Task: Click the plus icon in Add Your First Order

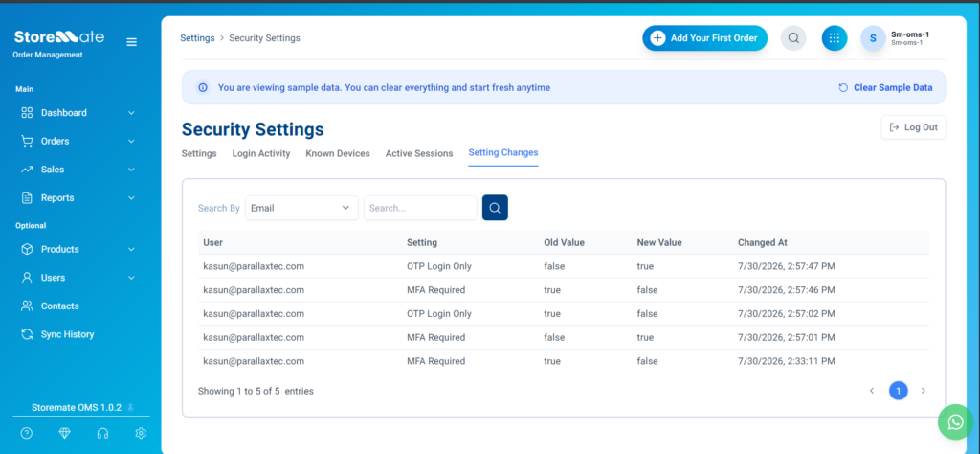Action: pos(658,38)
